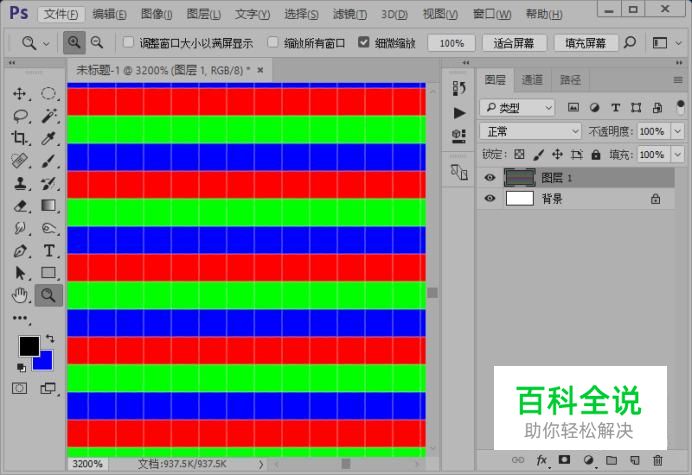Image resolution: width=692 pixels, height=475 pixels.
Task: Select the Eyedropper tool
Action: coord(49,138)
